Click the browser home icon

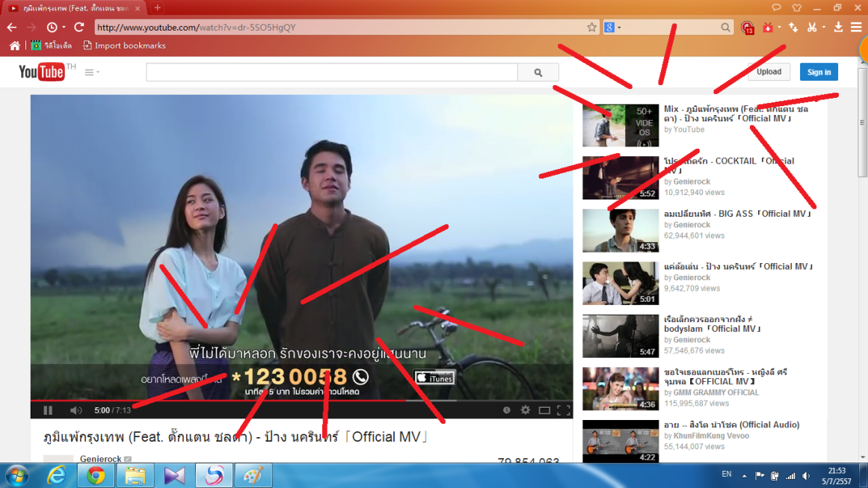pos(14,46)
